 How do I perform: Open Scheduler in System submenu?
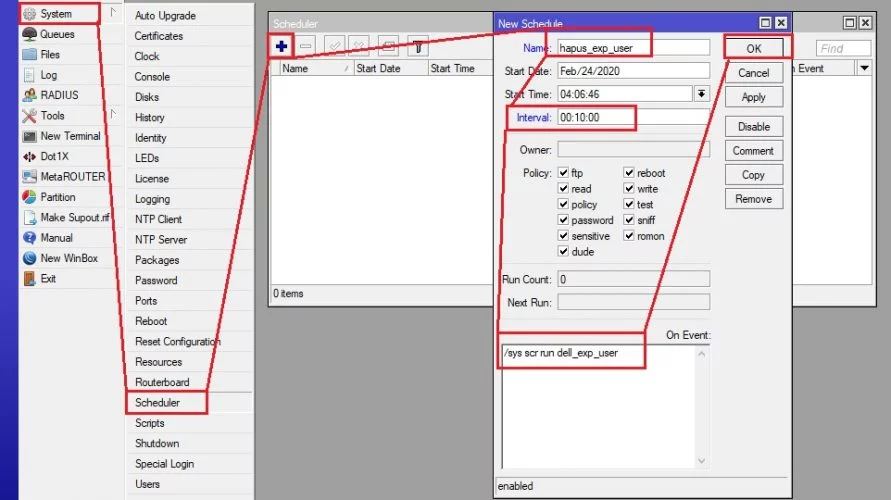[x=157, y=402]
